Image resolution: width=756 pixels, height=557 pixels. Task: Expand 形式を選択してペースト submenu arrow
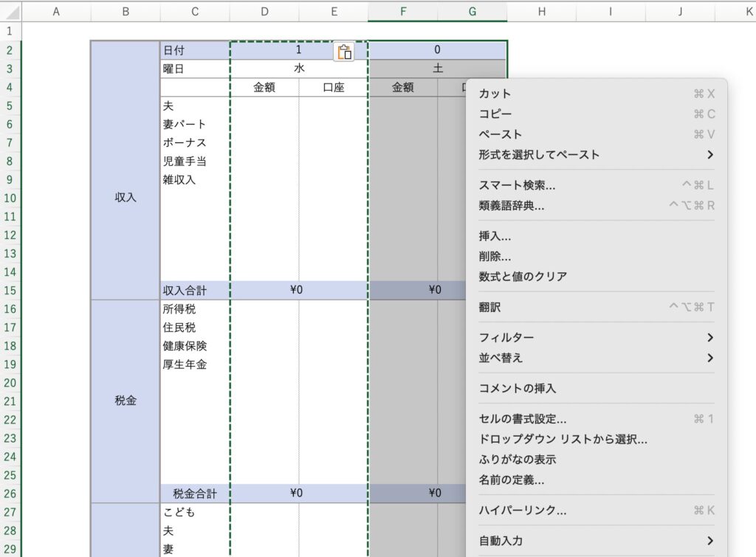click(x=709, y=155)
